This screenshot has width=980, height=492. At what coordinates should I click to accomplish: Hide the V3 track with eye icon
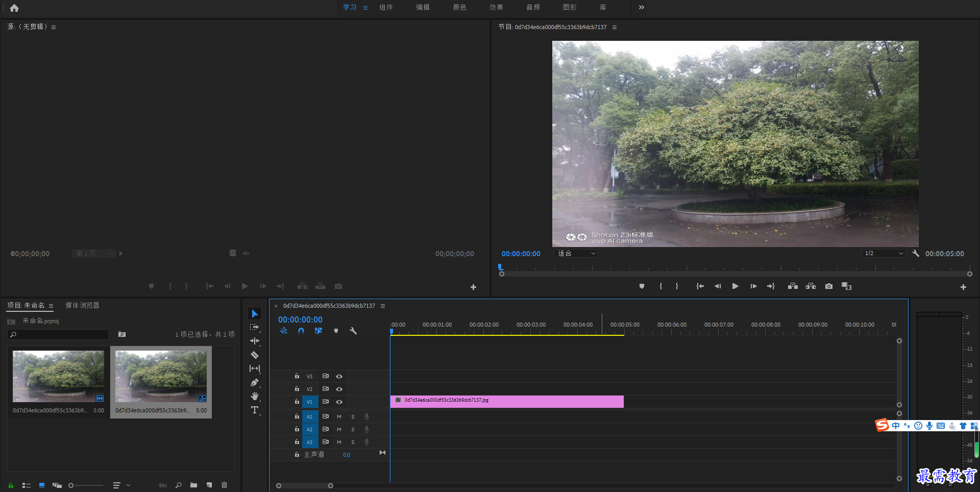339,376
